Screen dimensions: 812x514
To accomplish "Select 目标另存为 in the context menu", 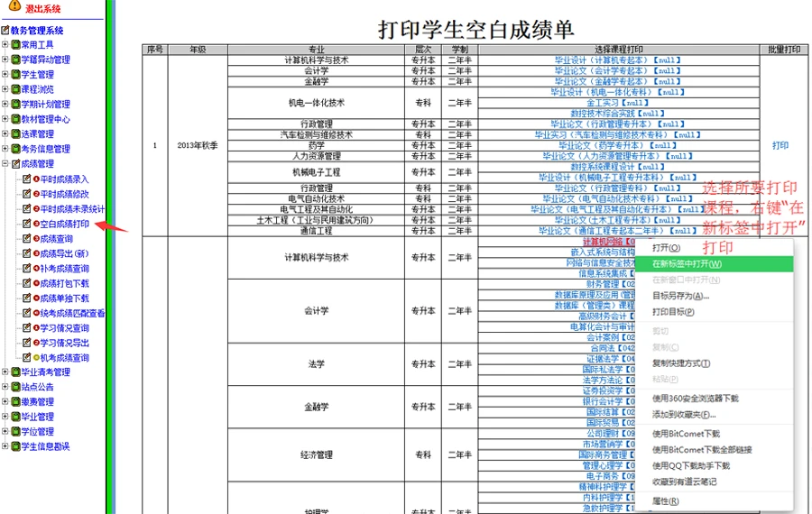I will click(681, 296).
